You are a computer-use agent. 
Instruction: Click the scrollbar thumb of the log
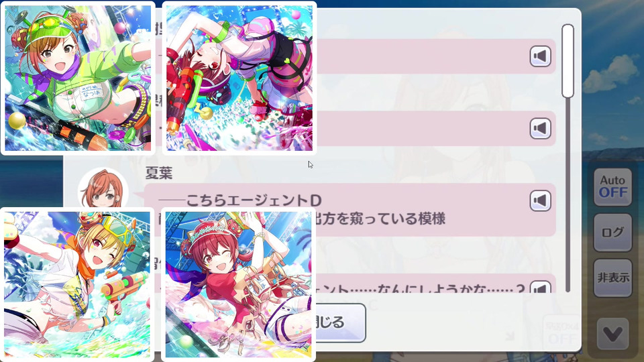point(568,61)
